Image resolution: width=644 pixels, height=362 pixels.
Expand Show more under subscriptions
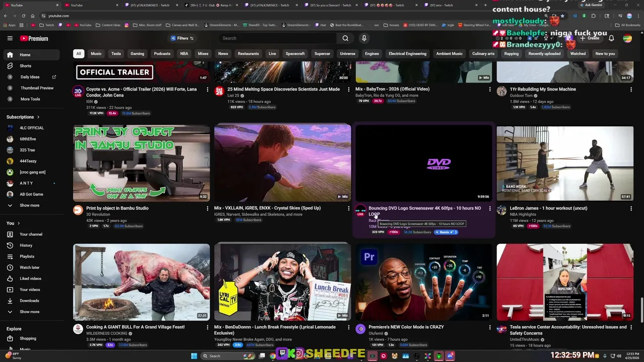[31, 205]
